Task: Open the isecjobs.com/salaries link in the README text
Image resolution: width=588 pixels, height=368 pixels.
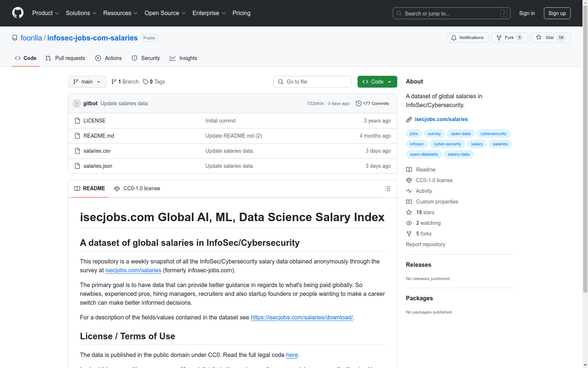Action: [133, 270]
